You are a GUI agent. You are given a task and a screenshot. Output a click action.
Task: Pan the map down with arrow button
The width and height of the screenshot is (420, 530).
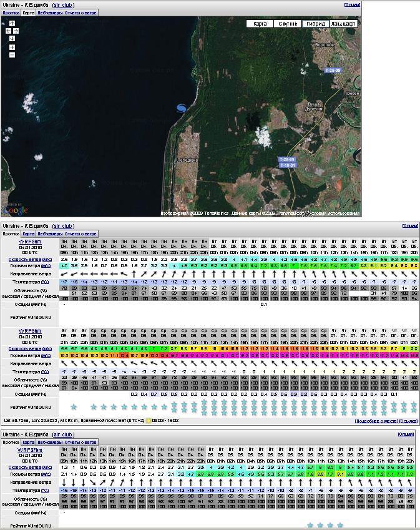[x=12, y=38]
